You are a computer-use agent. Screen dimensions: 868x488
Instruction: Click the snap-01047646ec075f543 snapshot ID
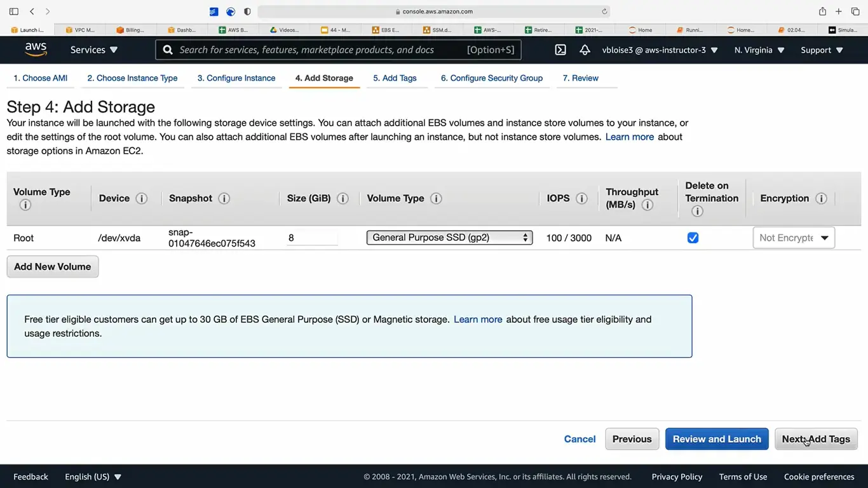pyautogui.click(x=212, y=238)
